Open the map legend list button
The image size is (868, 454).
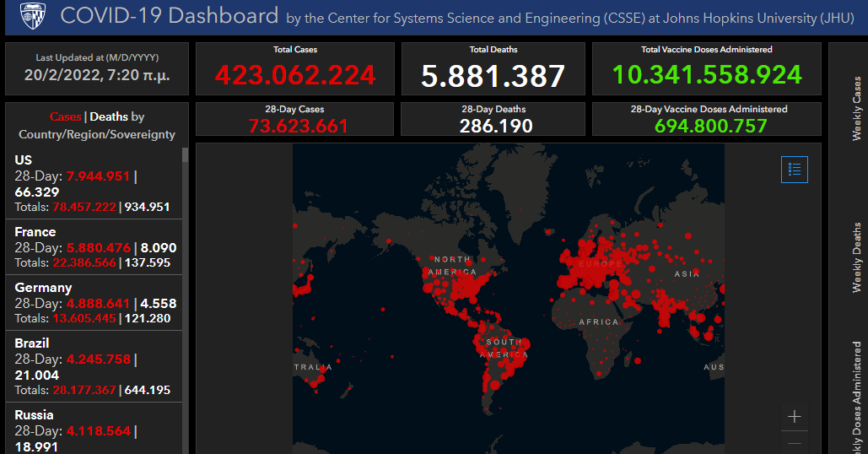pyautogui.click(x=794, y=169)
